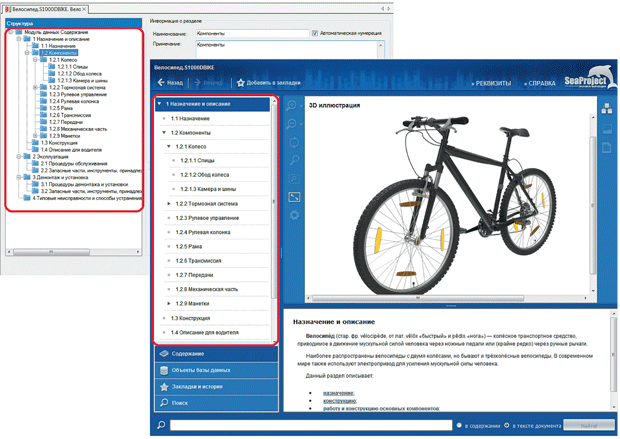Open the РЕКВИЗИТЫ menu
This screenshot has width=620, height=439.
(x=491, y=83)
